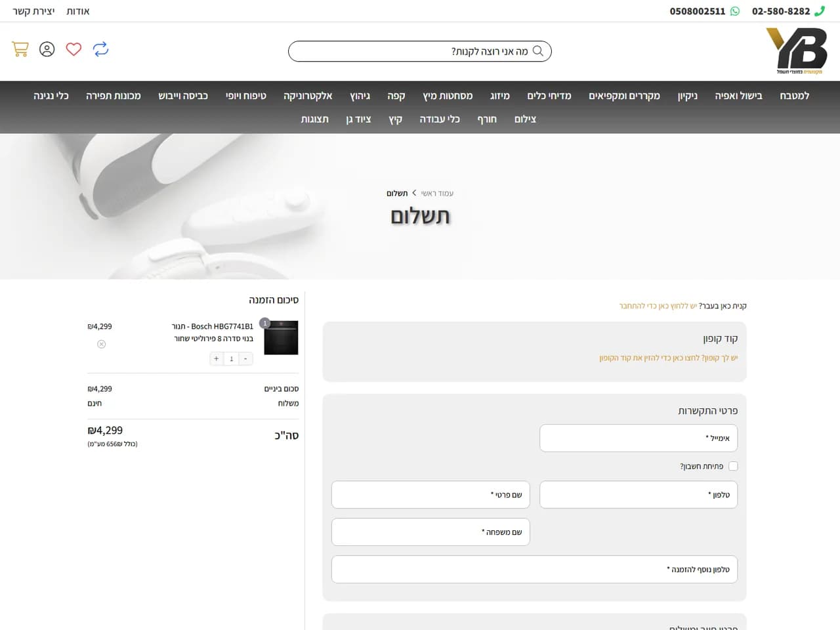Open the כלי נגינה menu category

point(51,96)
